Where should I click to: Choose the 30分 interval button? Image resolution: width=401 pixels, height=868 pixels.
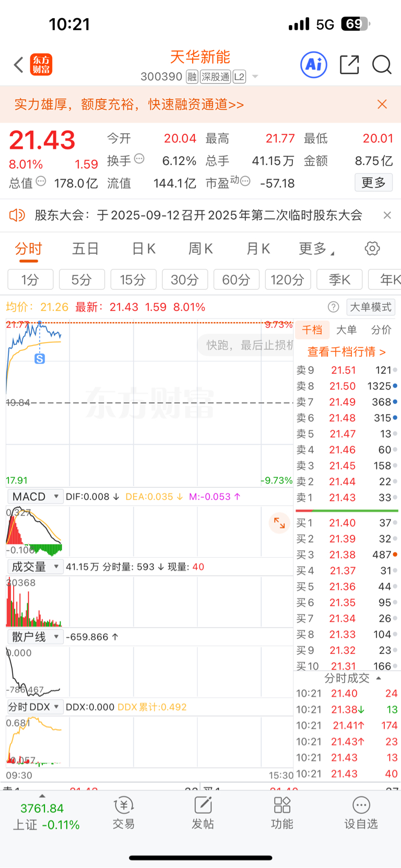(185, 279)
